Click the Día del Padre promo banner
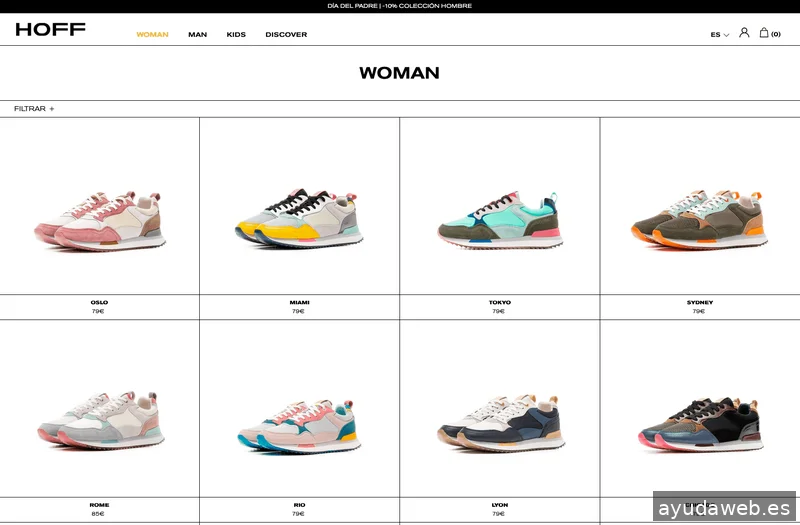The image size is (800, 525). 400,6
